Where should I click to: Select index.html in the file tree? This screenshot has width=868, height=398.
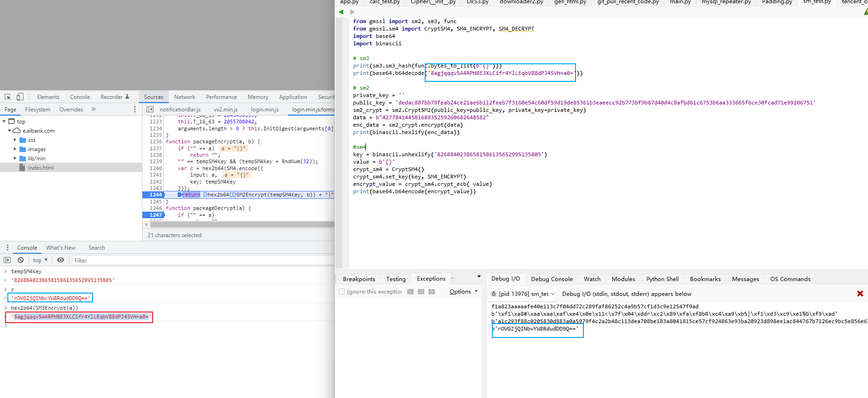(41, 168)
